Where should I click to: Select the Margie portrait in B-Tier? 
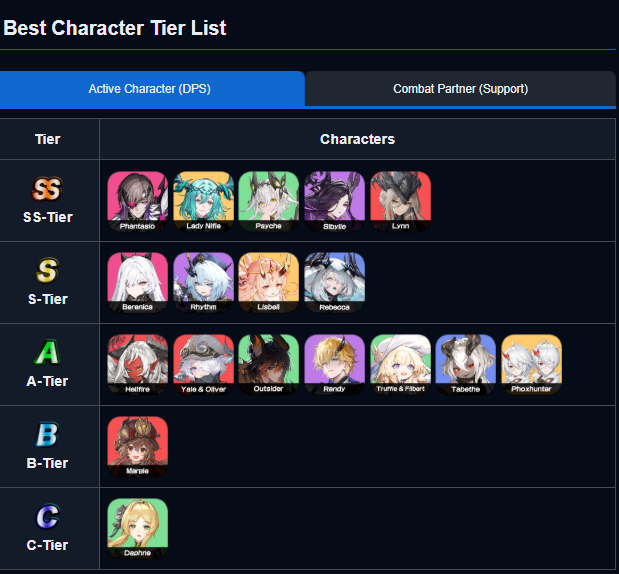[x=137, y=446]
